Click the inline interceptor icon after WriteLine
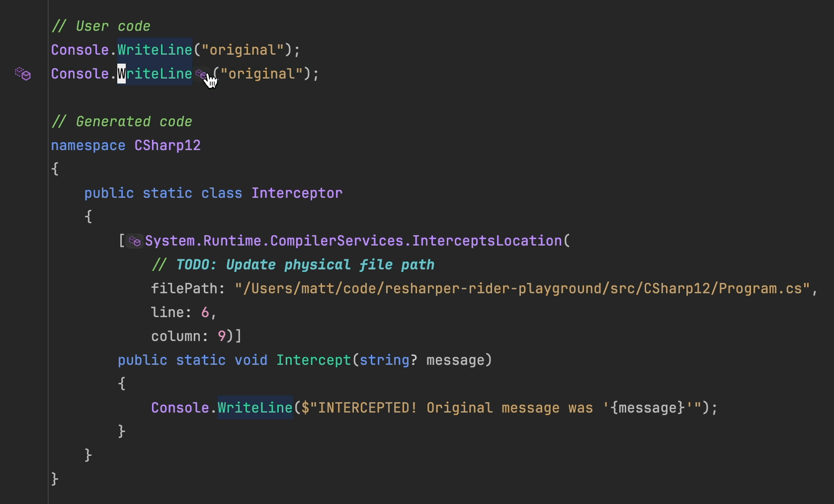 202,74
